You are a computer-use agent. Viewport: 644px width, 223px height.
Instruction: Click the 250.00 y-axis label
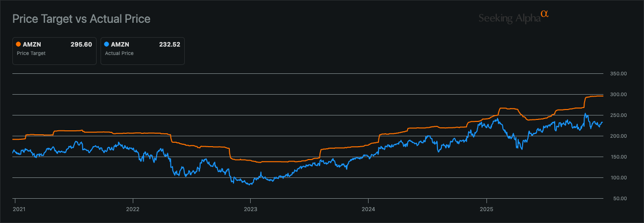(x=619, y=115)
